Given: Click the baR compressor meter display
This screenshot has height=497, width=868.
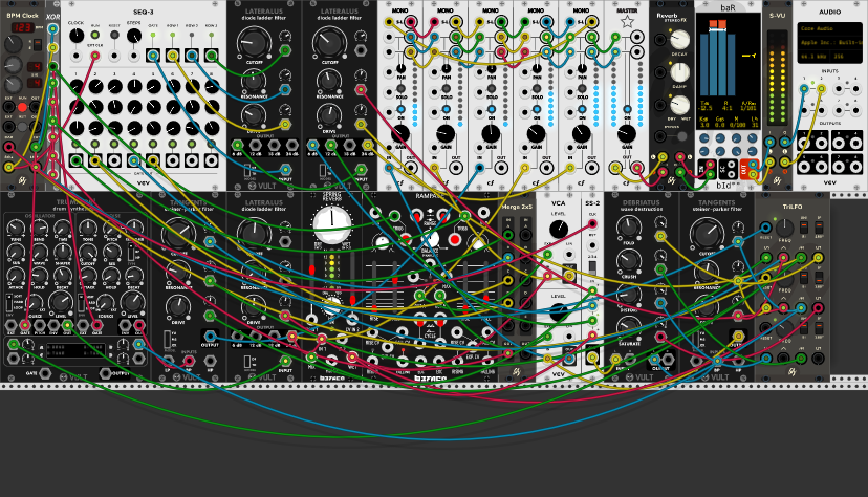Looking at the screenshot, I should point(729,70).
